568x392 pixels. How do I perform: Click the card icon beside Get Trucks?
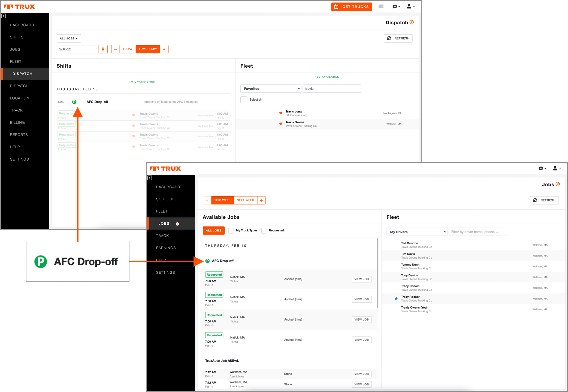tap(381, 6)
